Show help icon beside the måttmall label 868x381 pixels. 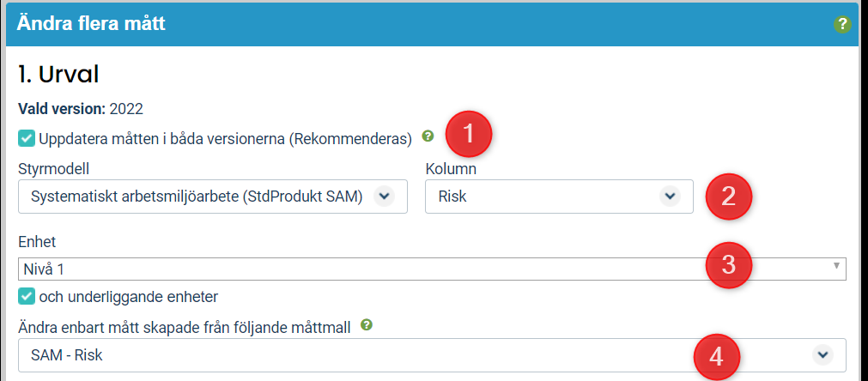coord(366,324)
